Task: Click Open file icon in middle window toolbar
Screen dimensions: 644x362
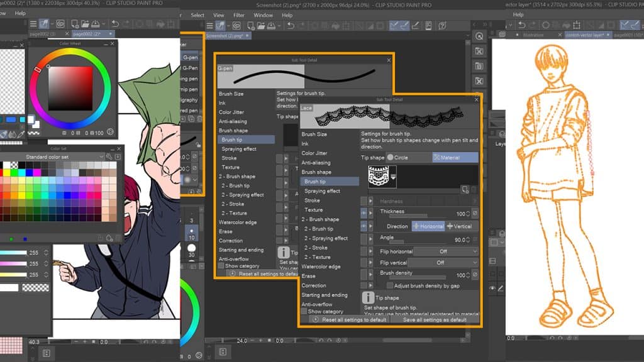Action: 261,26
